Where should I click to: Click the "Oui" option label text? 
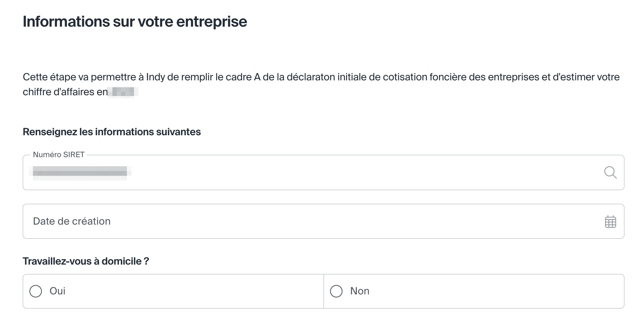click(57, 291)
